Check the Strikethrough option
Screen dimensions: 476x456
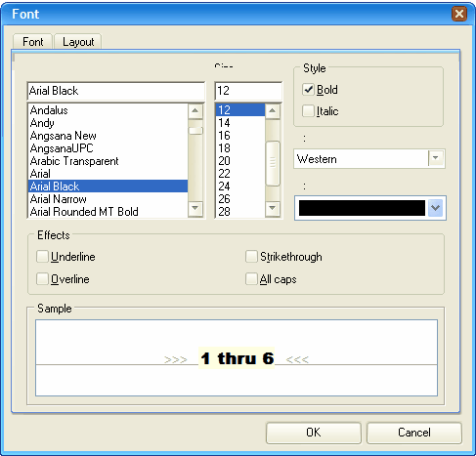click(251, 257)
